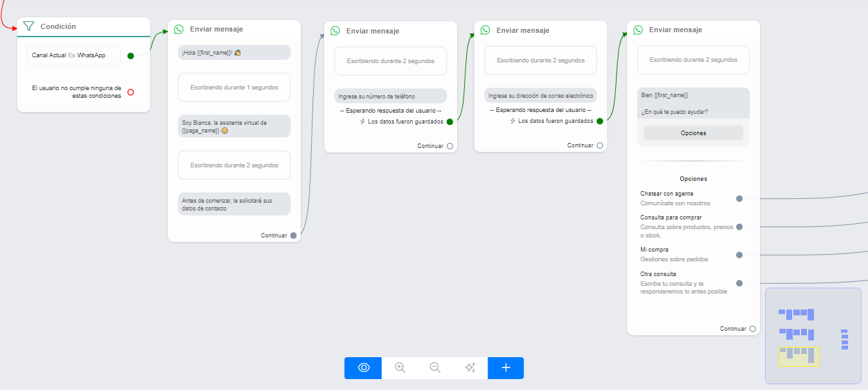Click the zoom in magnifier icon
868x390 pixels.
coord(400,367)
